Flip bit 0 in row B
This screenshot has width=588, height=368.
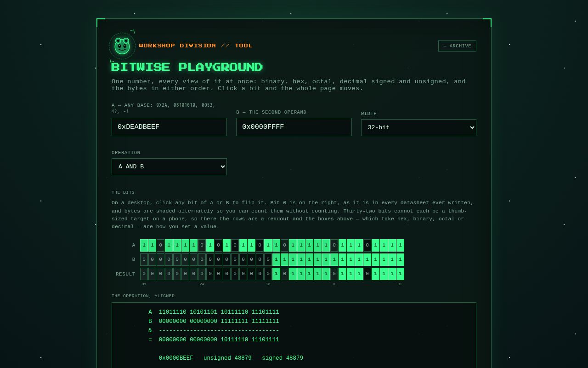pos(401,259)
